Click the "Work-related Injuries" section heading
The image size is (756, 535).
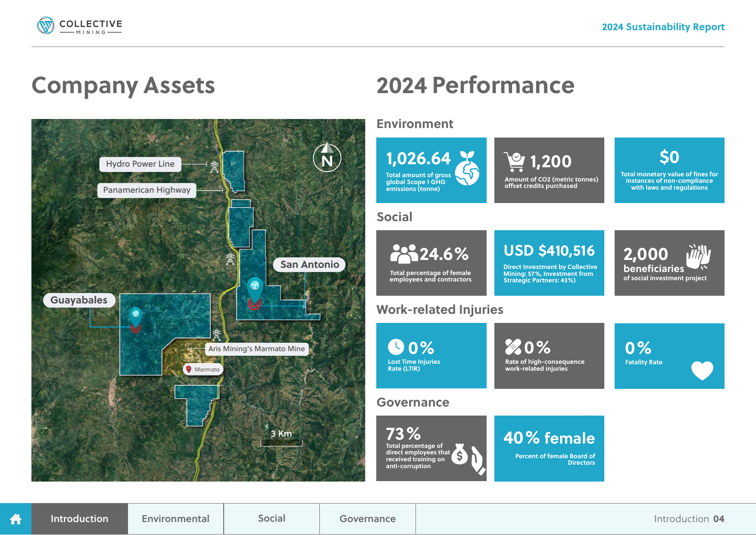(440, 310)
